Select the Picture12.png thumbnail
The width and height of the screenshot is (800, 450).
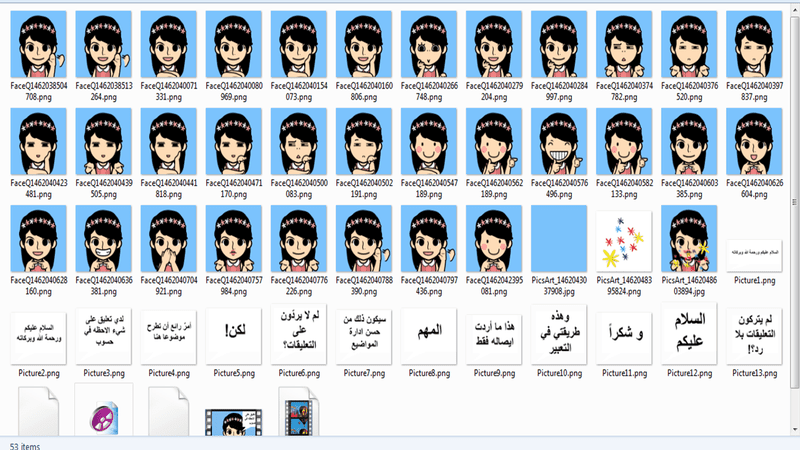690,337
